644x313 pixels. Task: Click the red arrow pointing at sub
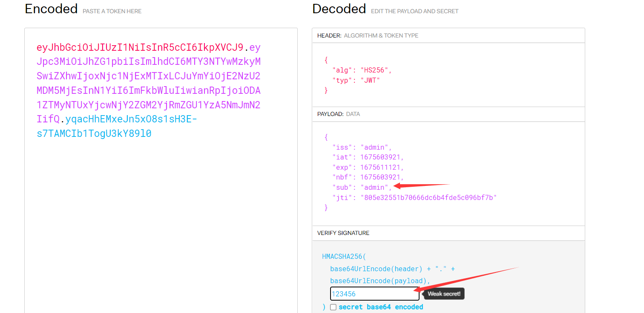coord(421,185)
